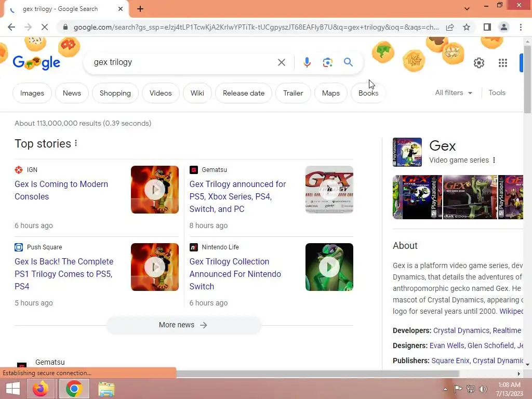Open Chrome's three-dot menu
Image resolution: width=532 pixels, height=399 pixels.
click(521, 27)
